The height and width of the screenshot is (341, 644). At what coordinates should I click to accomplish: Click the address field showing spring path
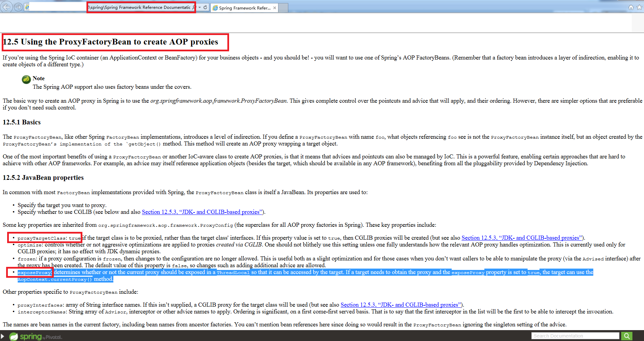pyautogui.click(x=140, y=7)
